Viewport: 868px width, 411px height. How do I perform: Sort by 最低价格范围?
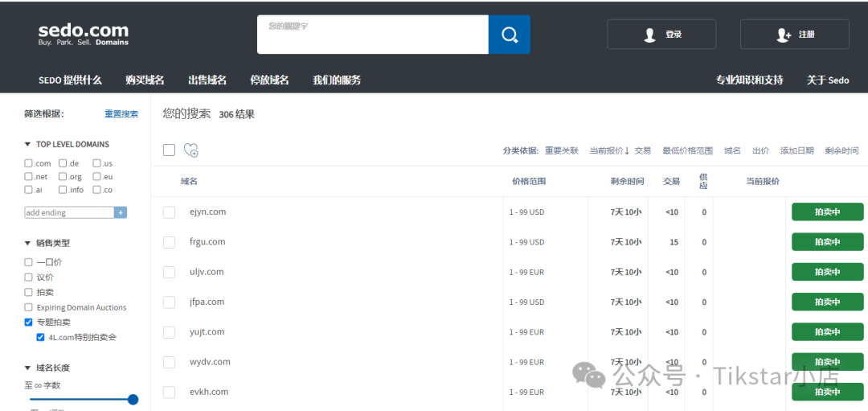[687, 150]
